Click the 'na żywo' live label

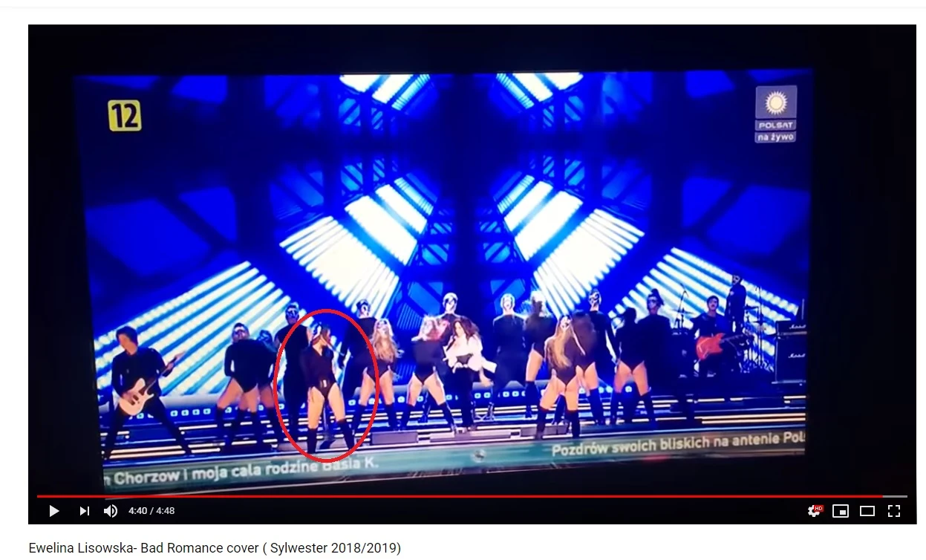click(x=775, y=137)
